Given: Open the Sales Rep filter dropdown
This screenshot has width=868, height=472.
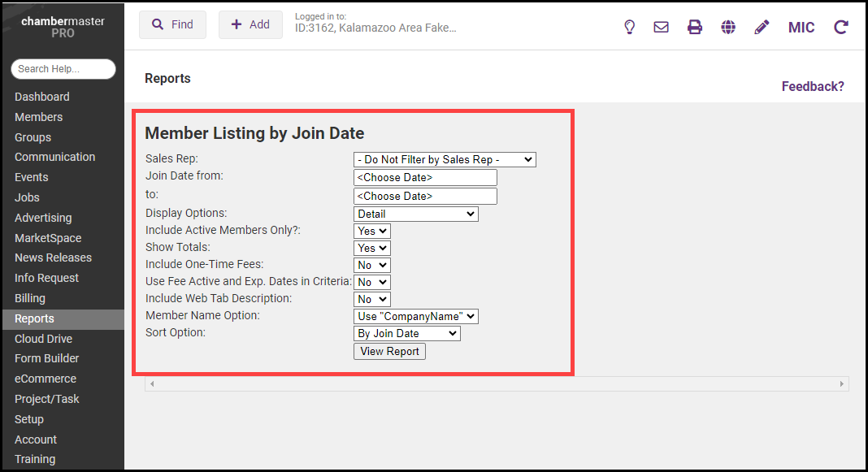Looking at the screenshot, I should click(445, 160).
